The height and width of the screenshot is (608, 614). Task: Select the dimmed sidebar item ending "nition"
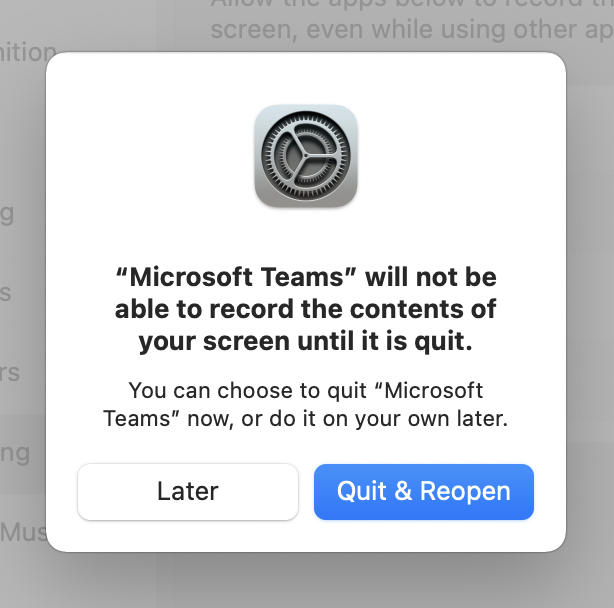28,52
